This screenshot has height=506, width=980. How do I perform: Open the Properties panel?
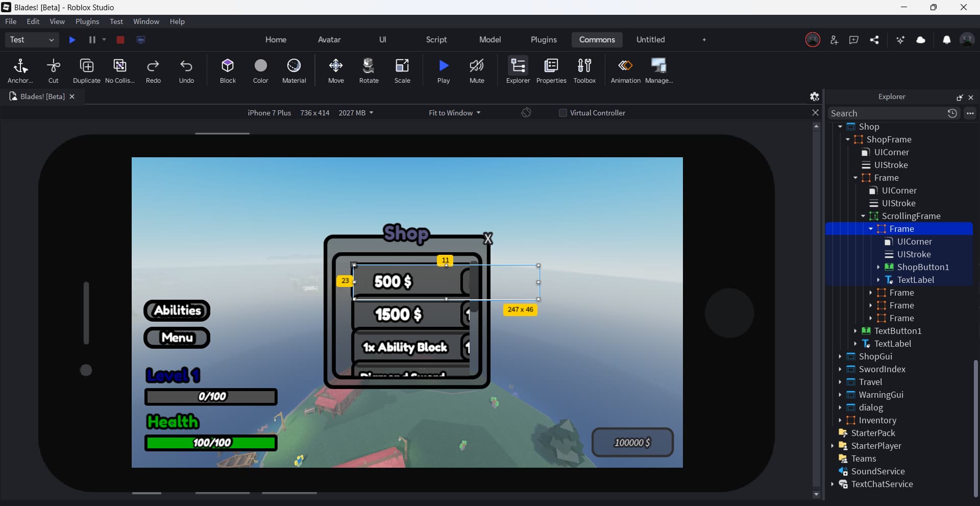click(551, 70)
